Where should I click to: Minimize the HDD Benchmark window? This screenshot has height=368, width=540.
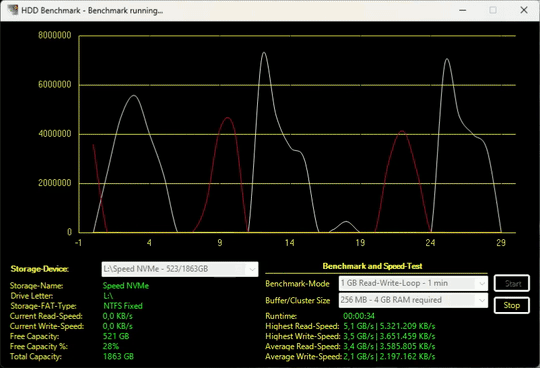tap(463, 10)
